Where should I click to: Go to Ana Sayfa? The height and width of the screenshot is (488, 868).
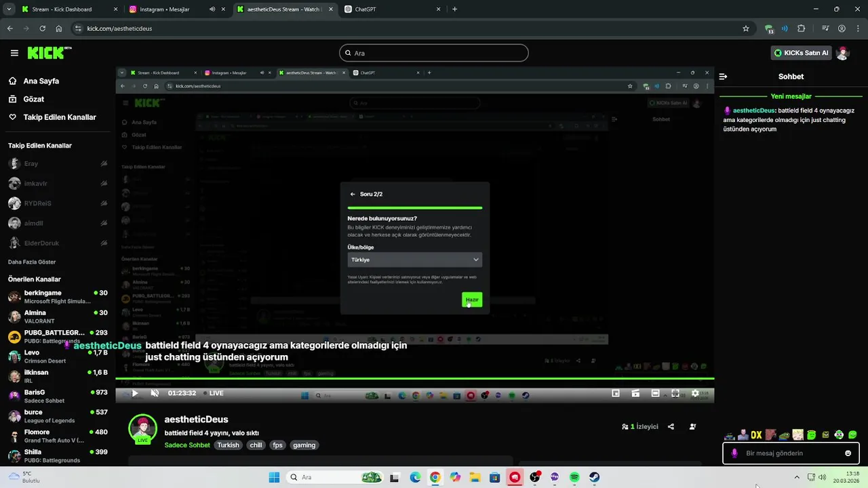click(x=41, y=81)
